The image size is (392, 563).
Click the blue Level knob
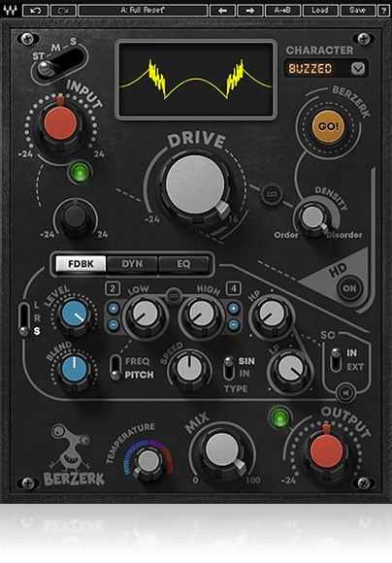(x=75, y=314)
